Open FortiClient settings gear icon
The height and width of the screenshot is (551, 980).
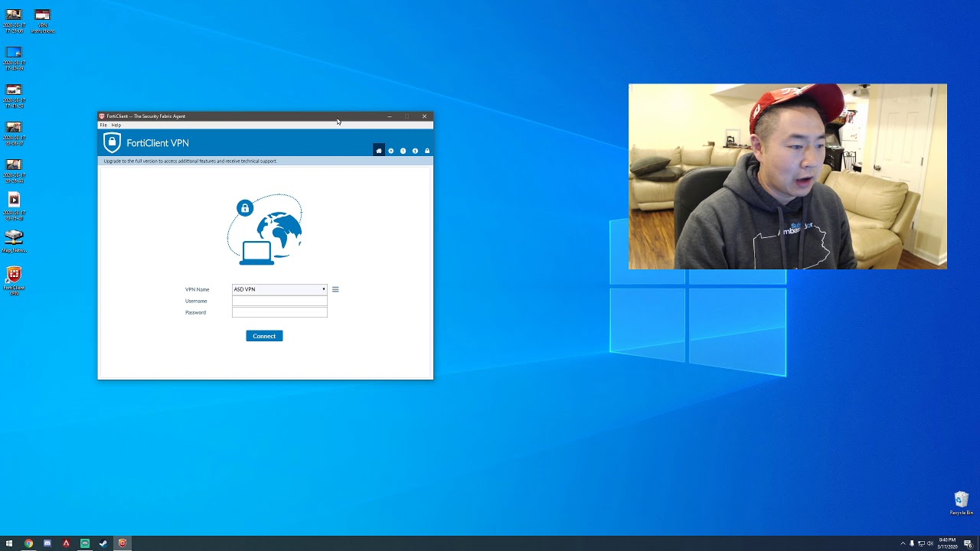click(x=390, y=151)
